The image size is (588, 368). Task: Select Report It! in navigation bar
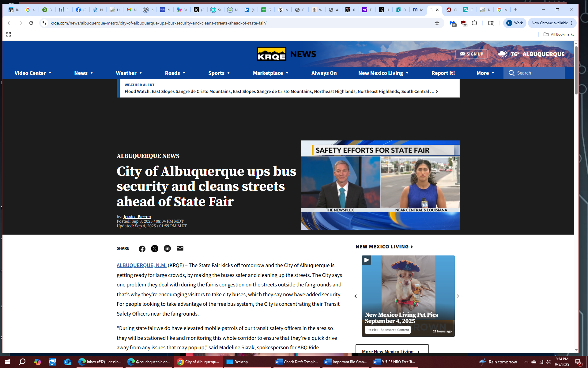(443, 73)
